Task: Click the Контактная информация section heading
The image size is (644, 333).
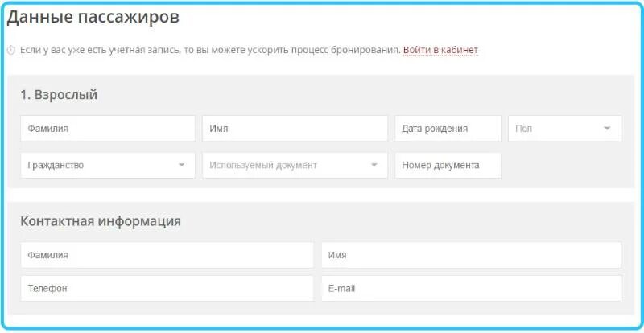Action: pos(101,221)
